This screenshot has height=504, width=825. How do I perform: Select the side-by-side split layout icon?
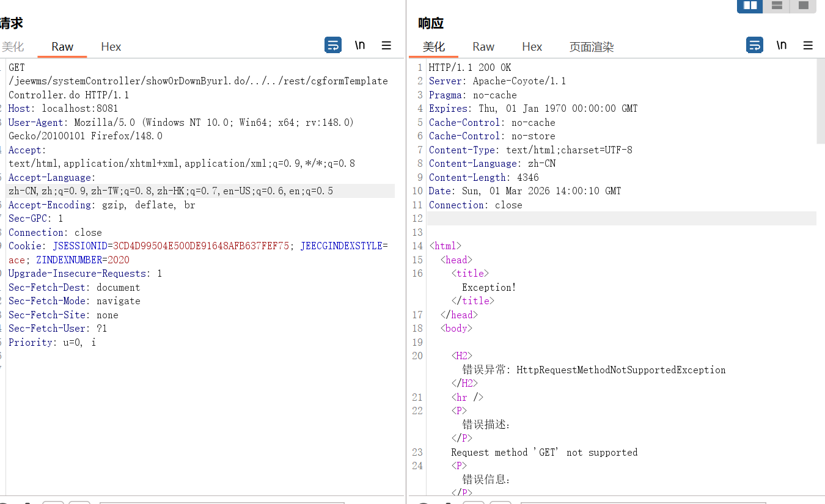(x=750, y=5)
